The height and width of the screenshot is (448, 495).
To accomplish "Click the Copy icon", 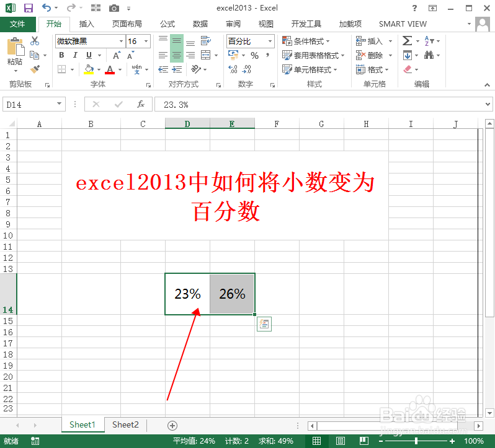I will tap(34, 55).
